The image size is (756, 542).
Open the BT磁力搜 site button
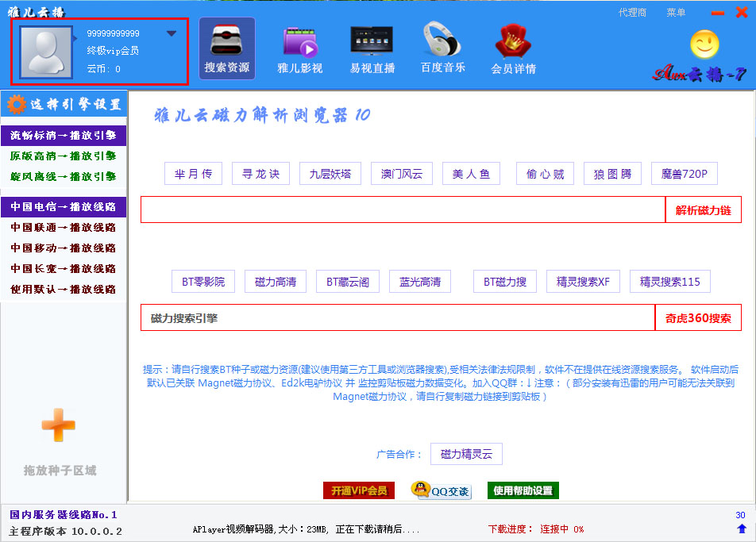click(505, 282)
